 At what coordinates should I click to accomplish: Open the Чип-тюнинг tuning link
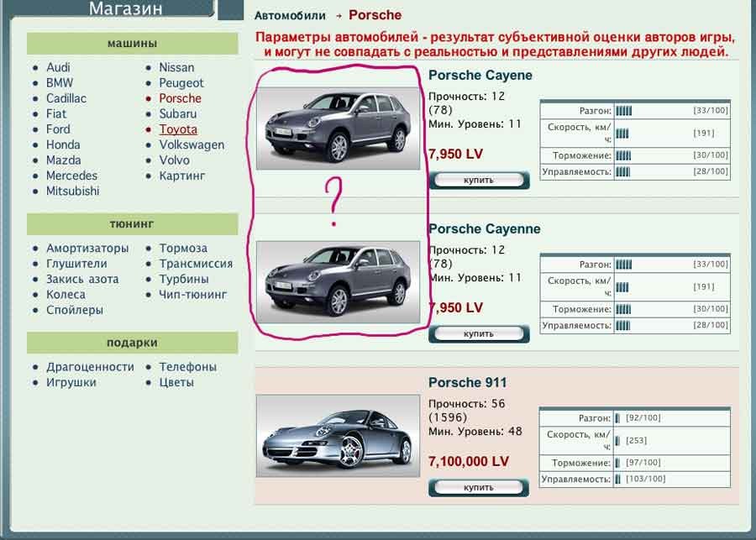click(192, 295)
